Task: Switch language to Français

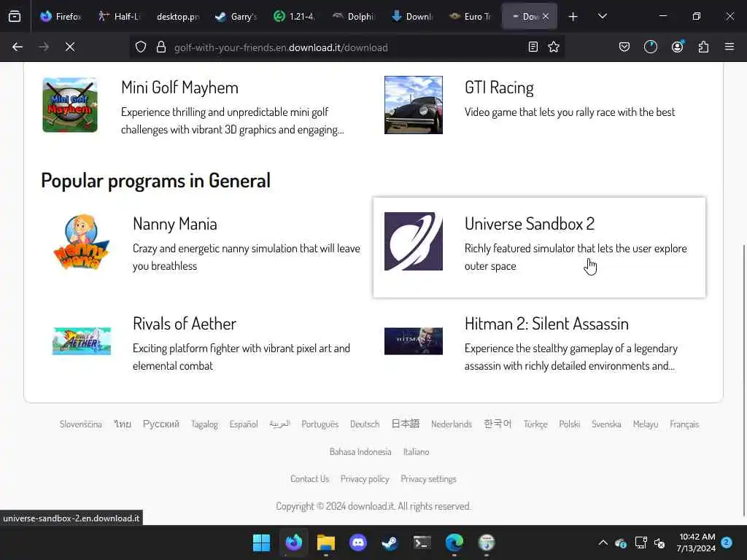Action: pos(684,424)
